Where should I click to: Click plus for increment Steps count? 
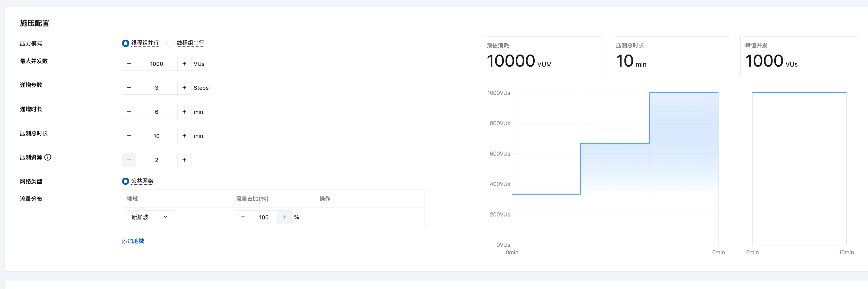click(184, 87)
